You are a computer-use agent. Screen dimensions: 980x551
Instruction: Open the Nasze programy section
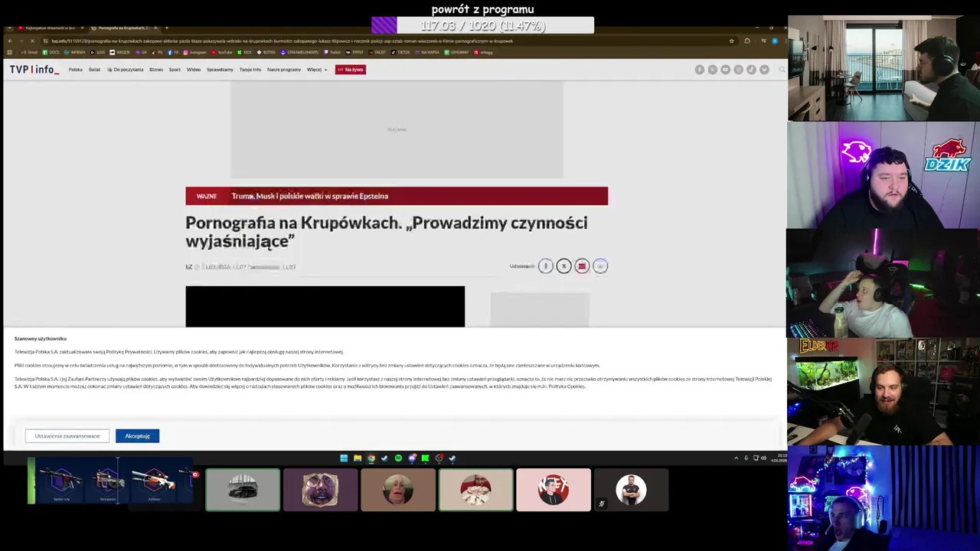(284, 70)
